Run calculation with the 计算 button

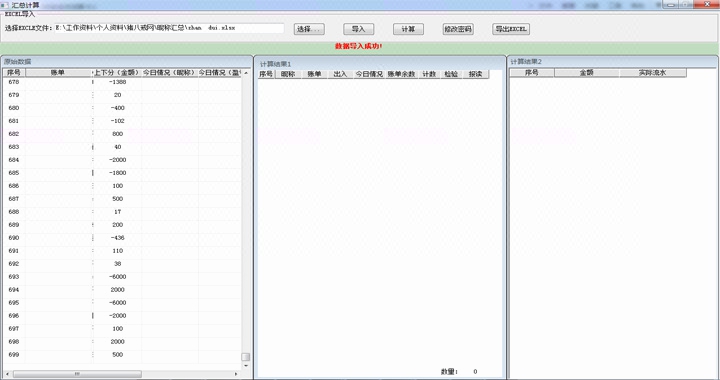(408, 29)
